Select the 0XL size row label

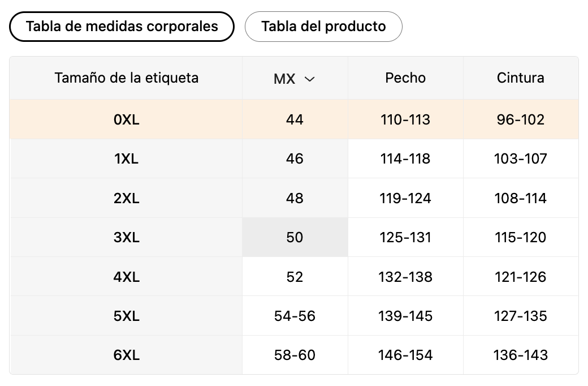[127, 120]
